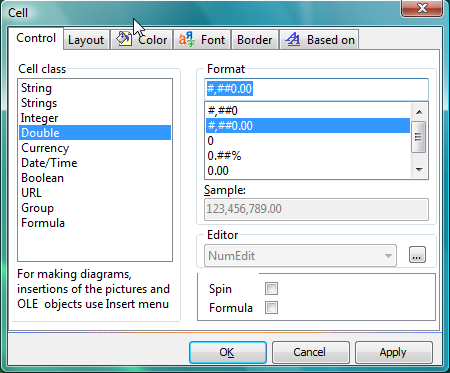This screenshot has width=450, height=373.
Task: Click the Font tab letter icon
Action: point(186,39)
